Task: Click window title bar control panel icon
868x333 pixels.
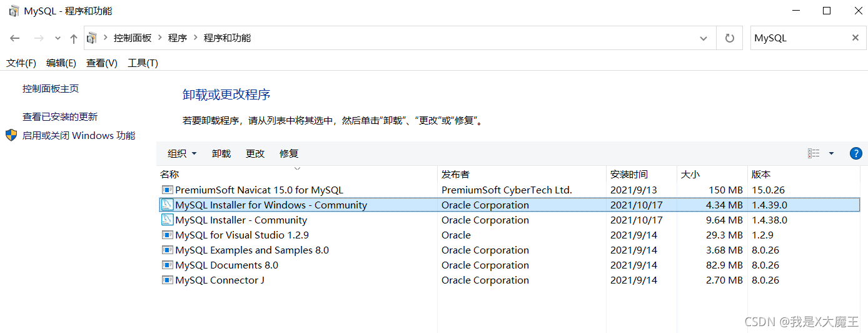Action: [14, 11]
